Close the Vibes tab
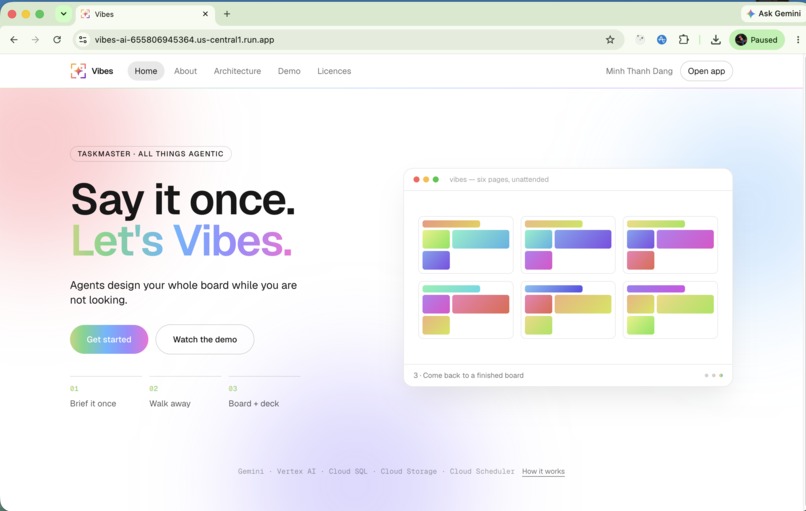Image resolution: width=806 pixels, height=511 pixels. coord(205,14)
